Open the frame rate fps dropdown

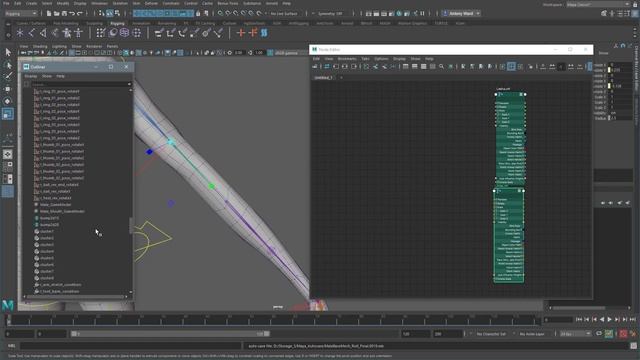click(x=575, y=334)
